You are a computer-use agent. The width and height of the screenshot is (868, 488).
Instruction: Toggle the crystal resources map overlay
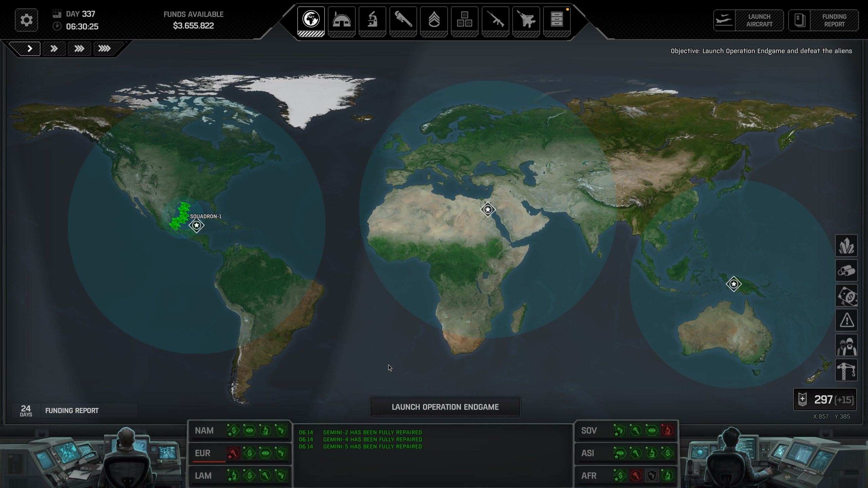pos(846,246)
